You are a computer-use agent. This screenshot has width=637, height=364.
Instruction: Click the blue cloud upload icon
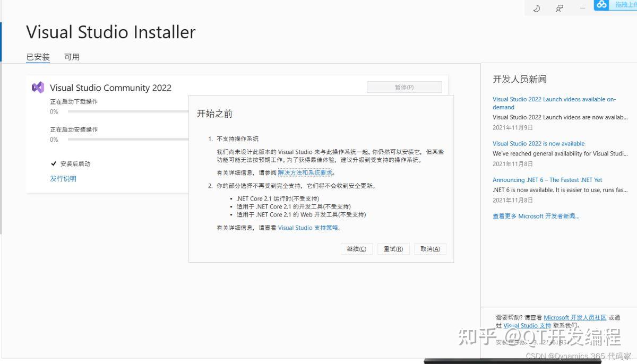(601, 5)
